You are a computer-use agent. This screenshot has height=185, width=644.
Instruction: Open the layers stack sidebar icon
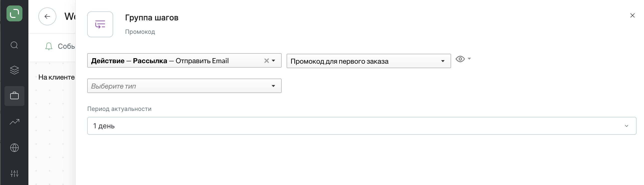pyautogui.click(x=14, y=70)
